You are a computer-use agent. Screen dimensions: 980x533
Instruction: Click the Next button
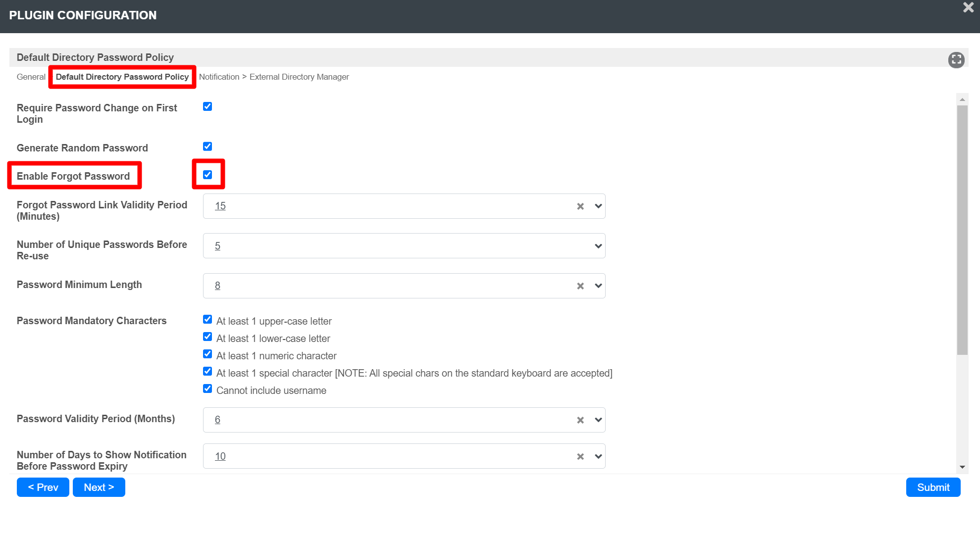tap(99, 487)
